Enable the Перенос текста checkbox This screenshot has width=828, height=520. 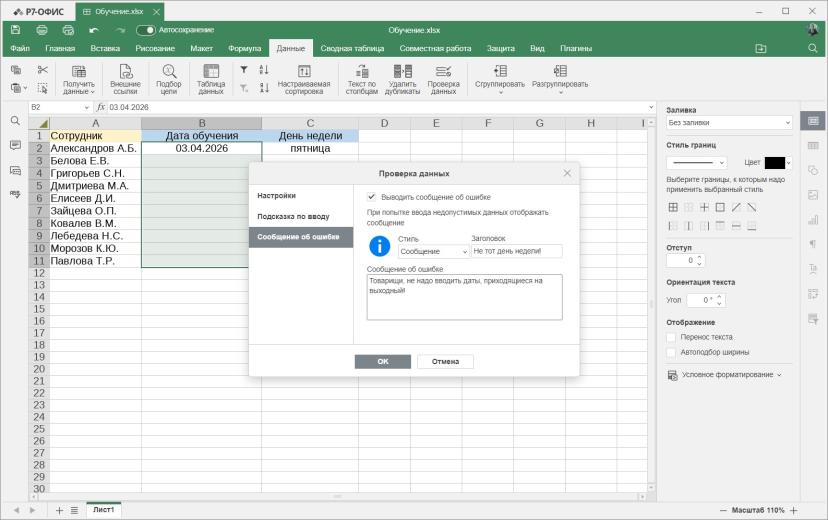(x=671, y=337)
